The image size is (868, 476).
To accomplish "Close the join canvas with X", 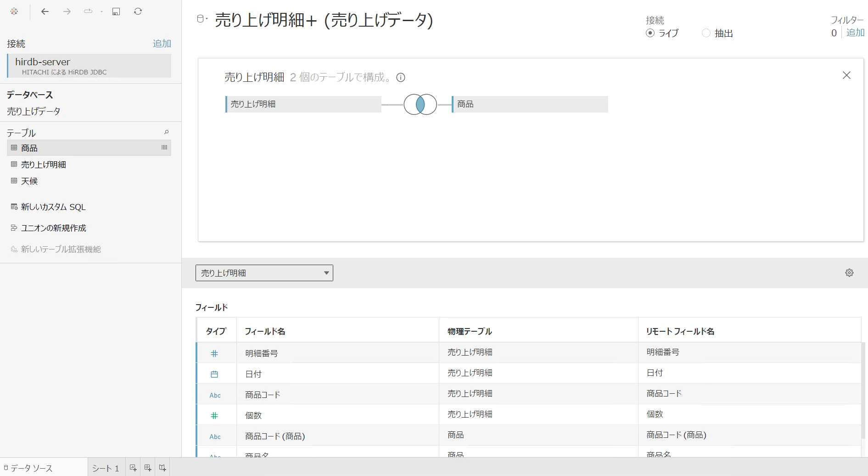I will click(x=847, y=75).
